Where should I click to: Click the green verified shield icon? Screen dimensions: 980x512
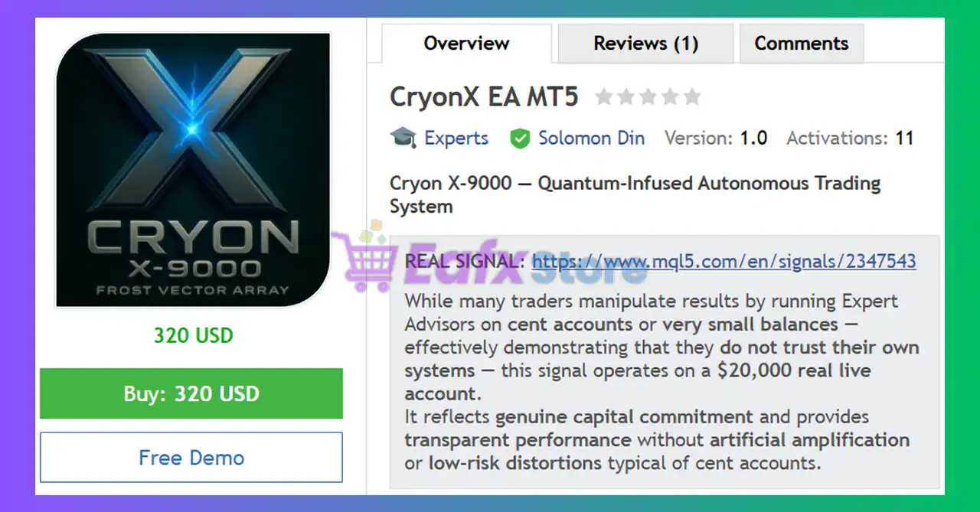coord(521,139)
